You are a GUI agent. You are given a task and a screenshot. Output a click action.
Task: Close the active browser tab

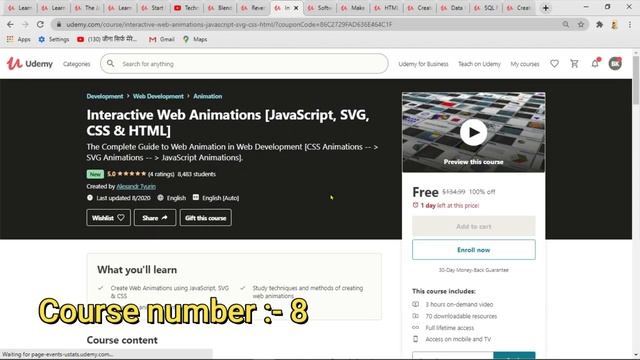296,8
